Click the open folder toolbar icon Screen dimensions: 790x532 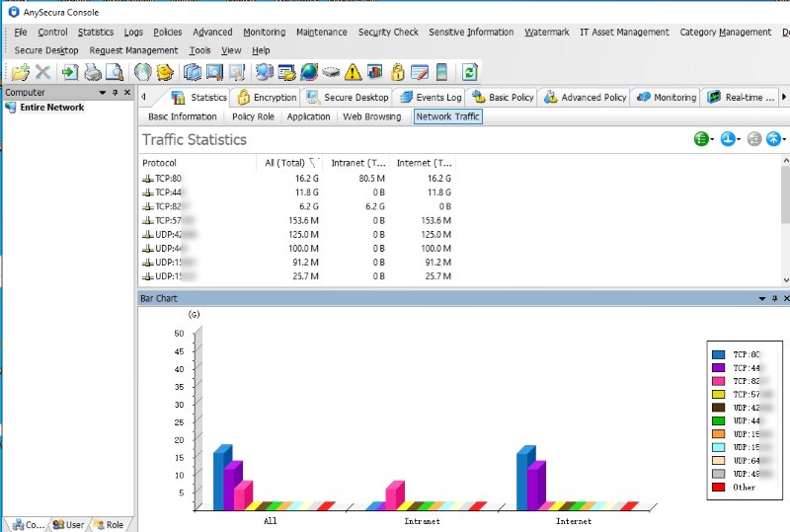click(20, 72)
